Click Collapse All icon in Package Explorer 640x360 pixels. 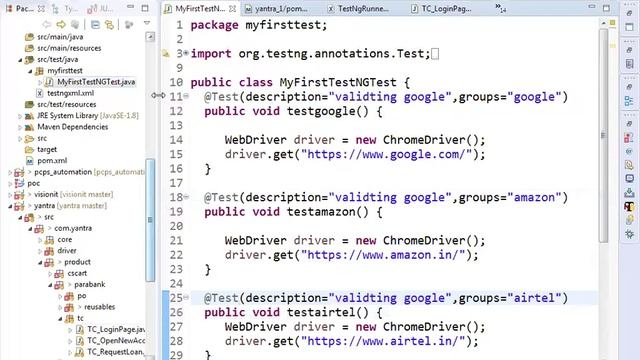(x=95, y=25)
